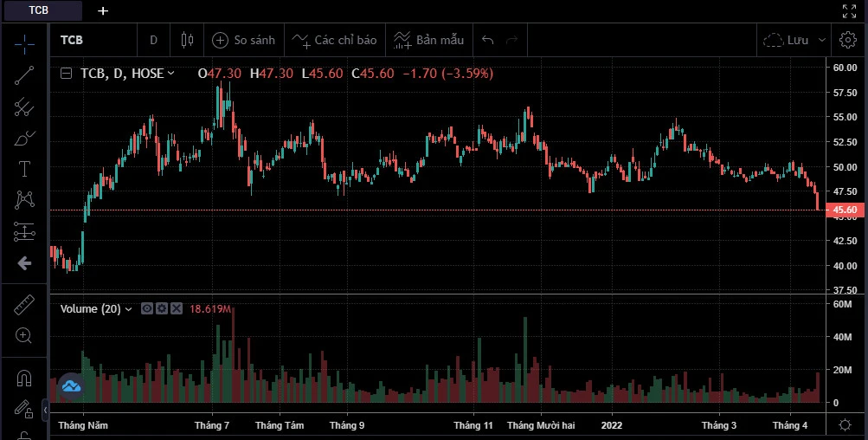Image resolution: width=868 pixels, height=440 pixels.
Task: Toggle Volume indicator visibility eye
Action: 147,308
